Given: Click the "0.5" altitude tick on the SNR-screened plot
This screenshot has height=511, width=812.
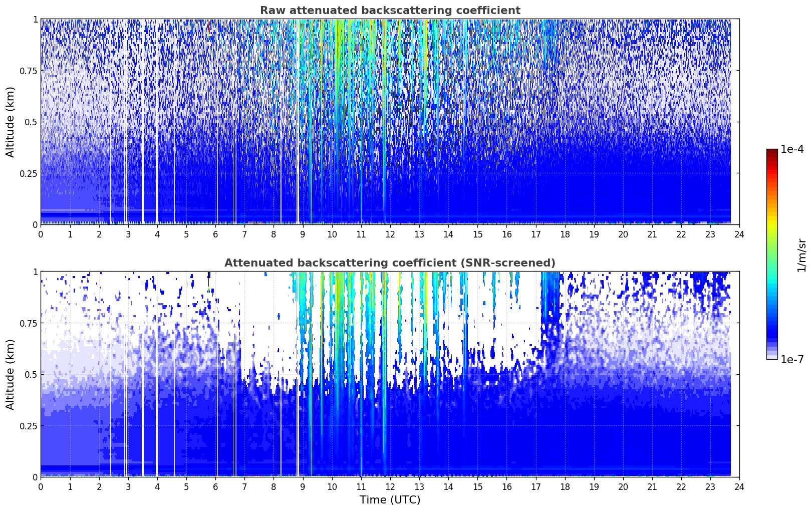Looking at the screenshot, I should pyautogui.click(x=31, y=374).
